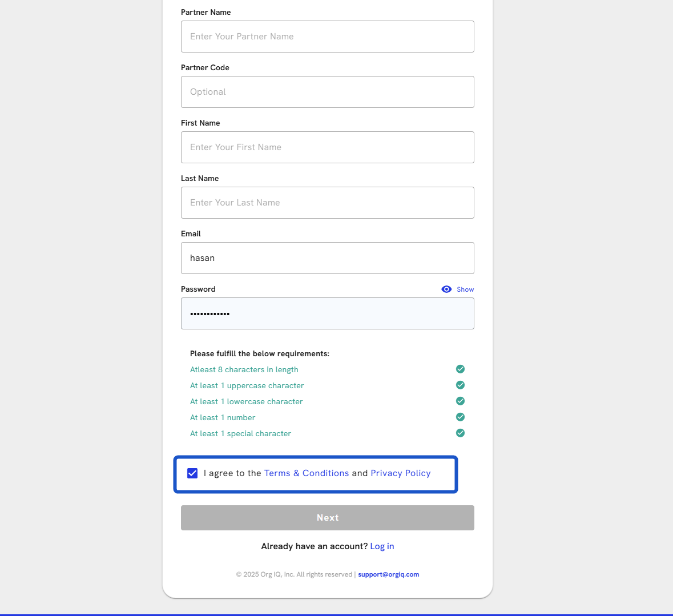Click checkmark icon beside special character requirement
The image size is (673, 616).
pos(461,433)
